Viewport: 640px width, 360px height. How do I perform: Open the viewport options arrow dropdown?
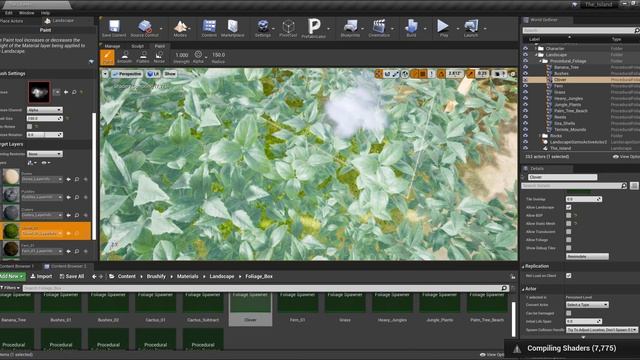(x=105, y=74)
